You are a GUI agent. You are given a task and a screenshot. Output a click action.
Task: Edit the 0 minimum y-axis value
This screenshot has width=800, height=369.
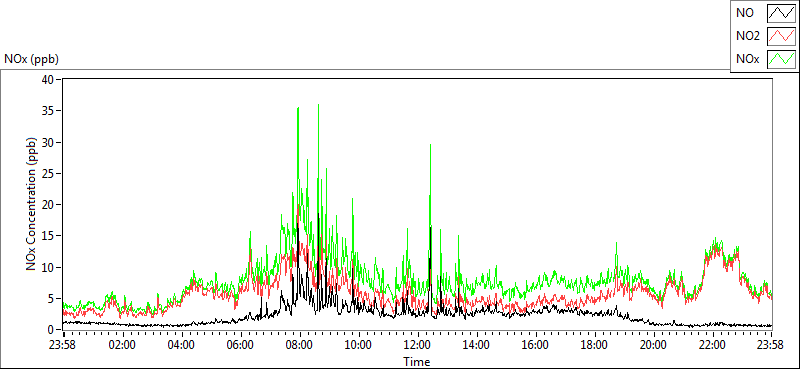52,330
